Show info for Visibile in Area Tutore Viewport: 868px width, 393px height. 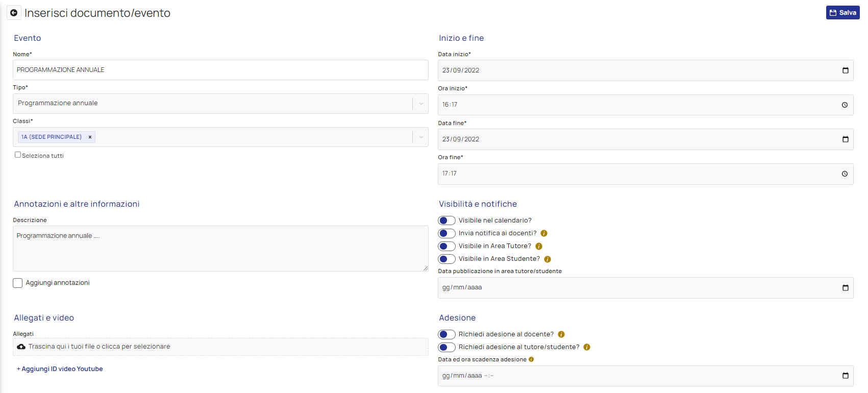(x=539, y=246)
